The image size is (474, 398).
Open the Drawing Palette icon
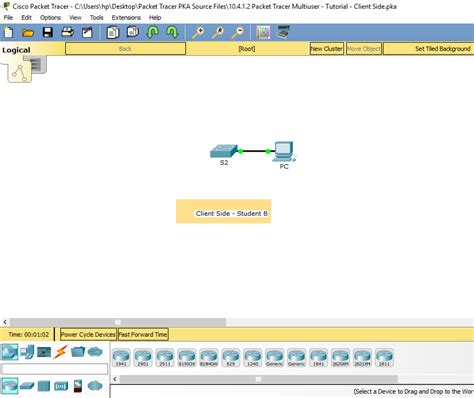tap(263, 33)
